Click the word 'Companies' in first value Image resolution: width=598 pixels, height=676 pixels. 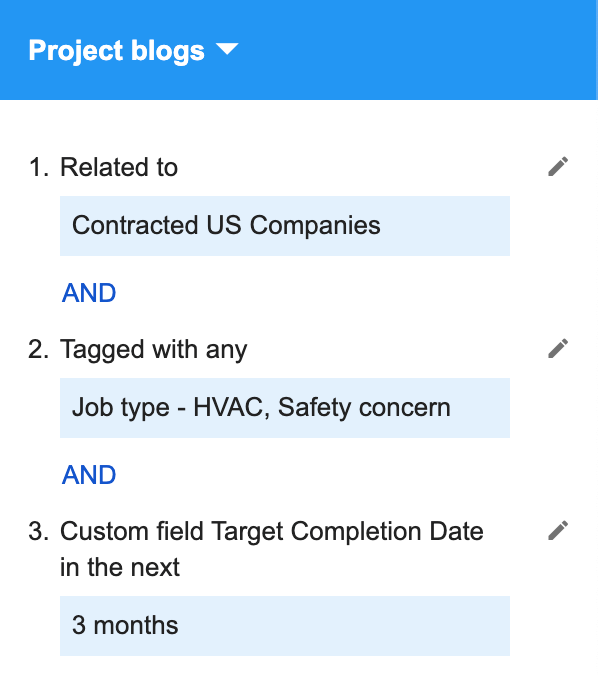point(315,226)
